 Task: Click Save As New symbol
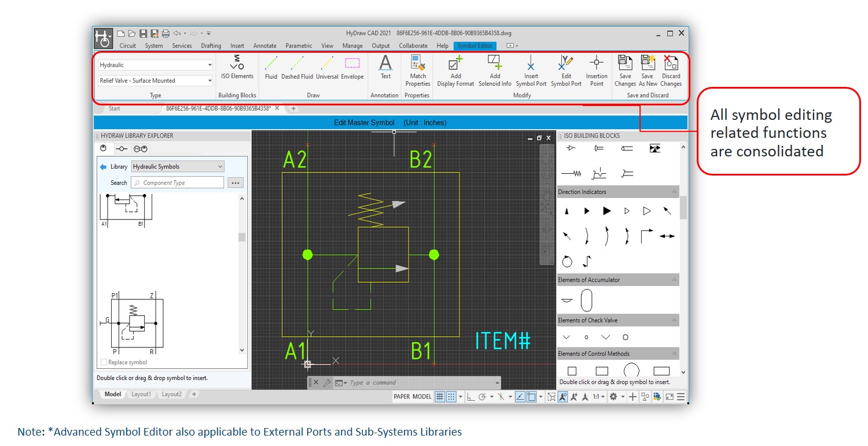648,71
